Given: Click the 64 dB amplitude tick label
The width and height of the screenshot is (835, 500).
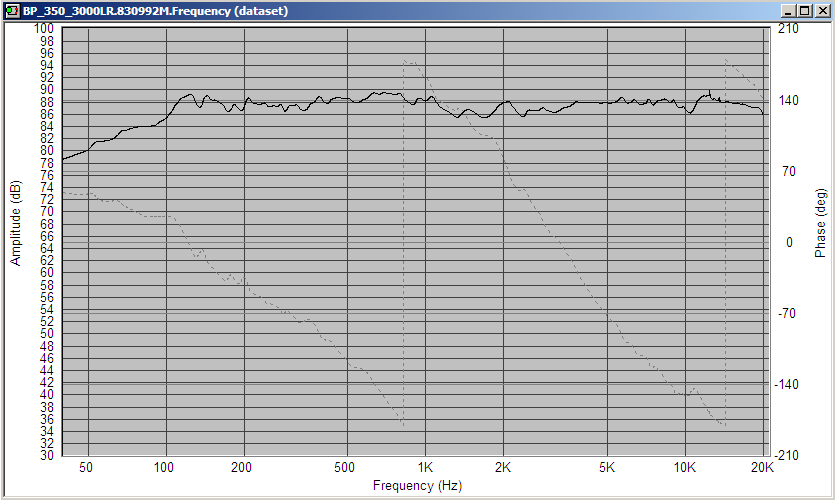Looking at the screenshot, I should [x=47, y=248].
